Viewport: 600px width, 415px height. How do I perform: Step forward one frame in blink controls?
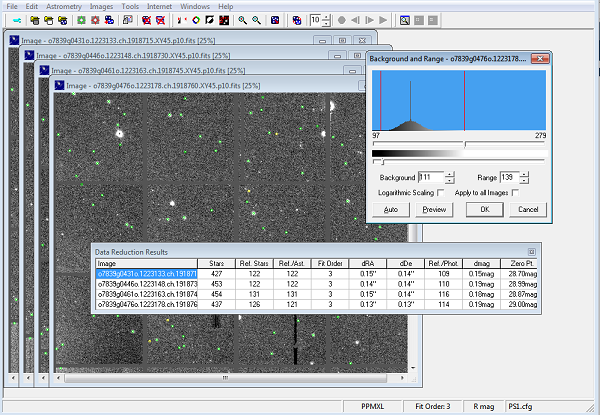click(369, 20)
